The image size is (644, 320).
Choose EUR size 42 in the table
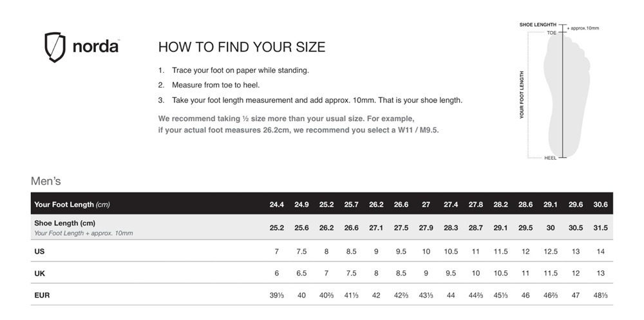[376, 295]
